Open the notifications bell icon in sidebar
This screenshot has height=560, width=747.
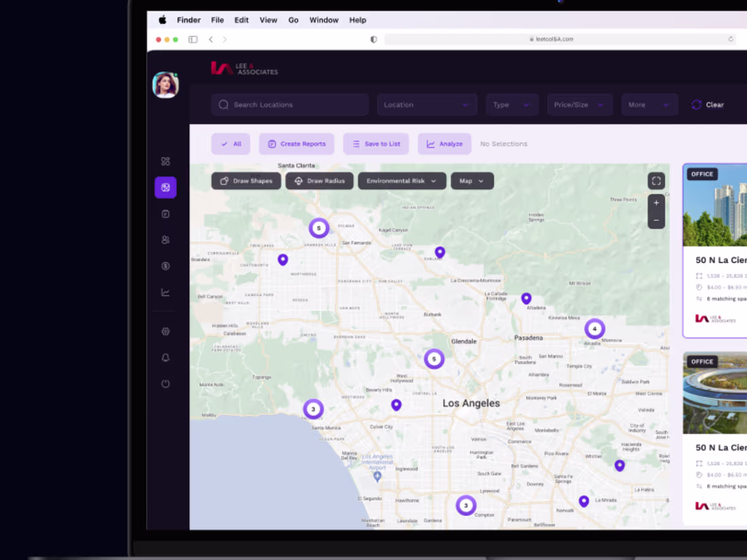click(x=165, y=358)
